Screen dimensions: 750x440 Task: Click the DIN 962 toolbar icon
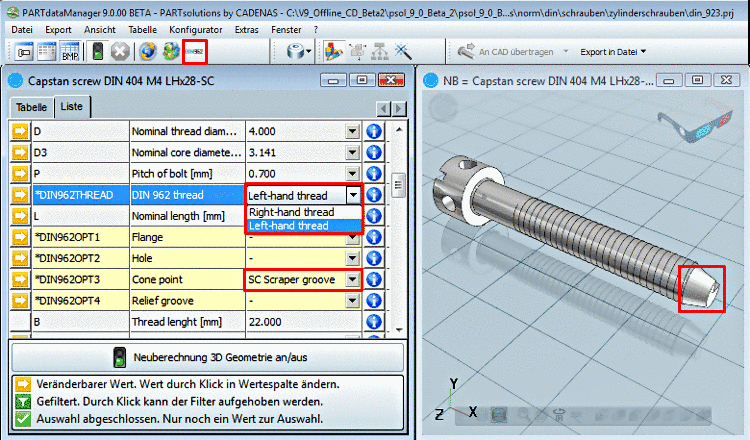[195, 52]
